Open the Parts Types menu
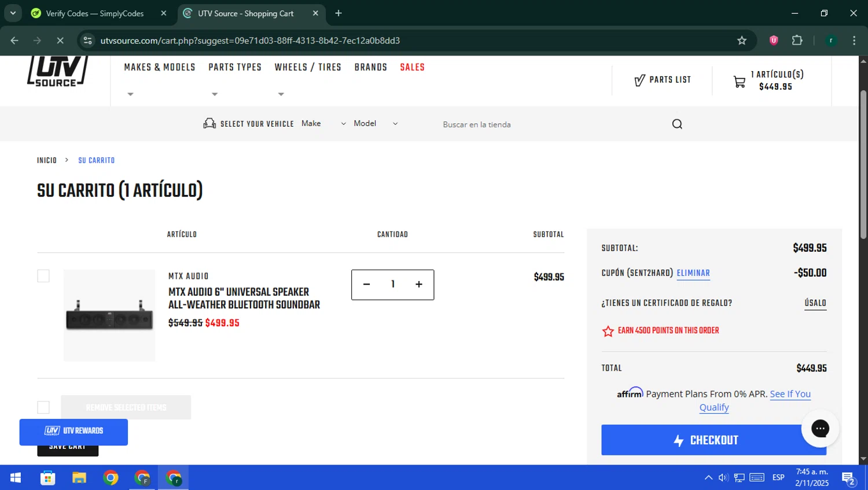This screenshot has width=868, height=490. 235,68
